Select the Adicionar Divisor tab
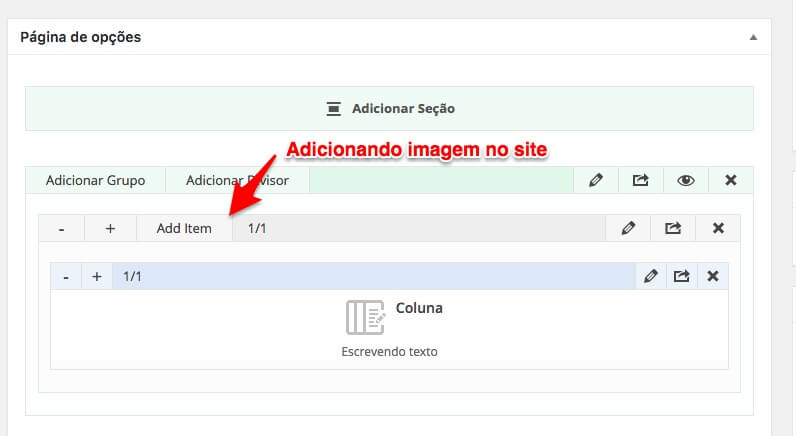 (x=237, y=181)
